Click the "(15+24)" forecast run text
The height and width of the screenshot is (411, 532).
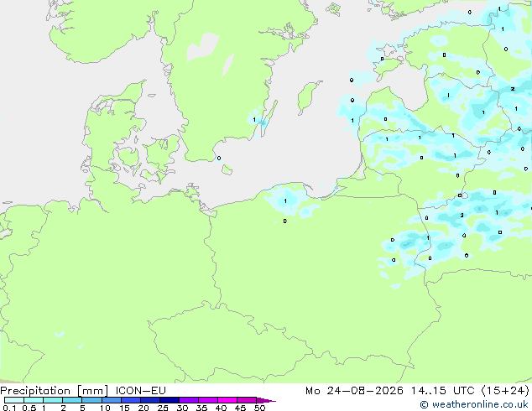[505, 391]
